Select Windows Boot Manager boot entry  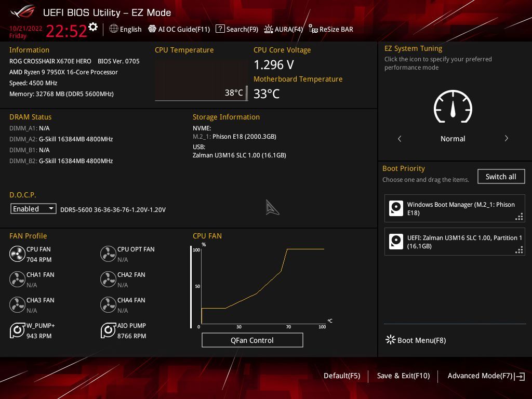(x=455, y=208)
